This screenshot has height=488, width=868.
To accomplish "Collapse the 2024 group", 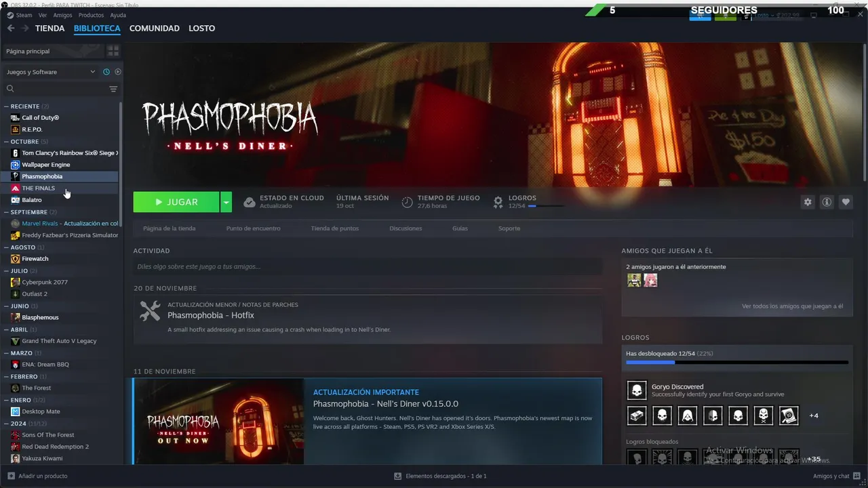I will [x=6, y=424].
